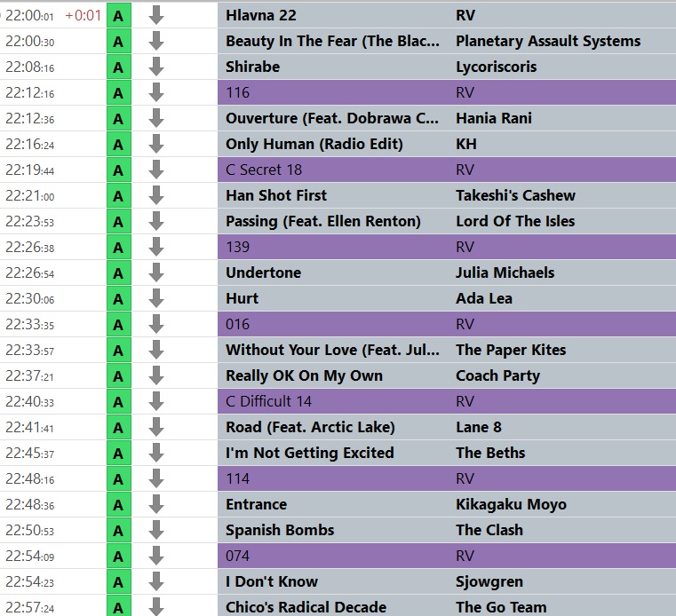The width and height of the screenshot is (676, 616).
Task: Click the down arrow icon in the Entrance row
Action: [156, 504]
